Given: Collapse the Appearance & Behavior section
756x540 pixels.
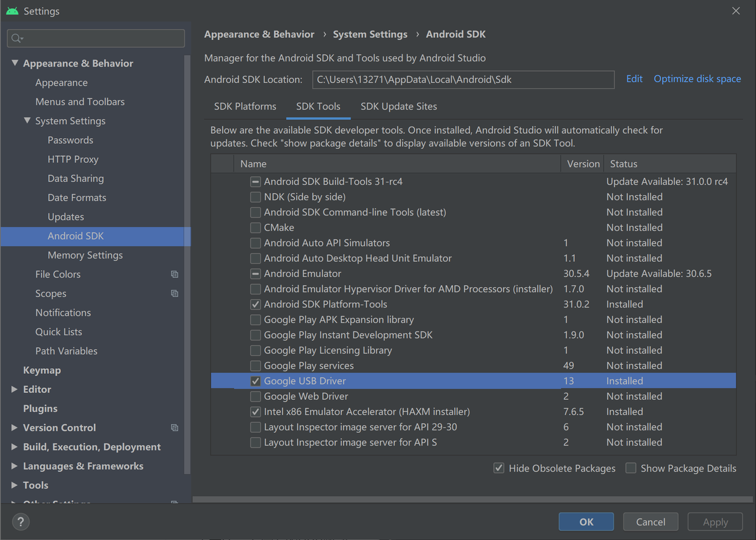Looking at the screenshot, I should (15, 63).
